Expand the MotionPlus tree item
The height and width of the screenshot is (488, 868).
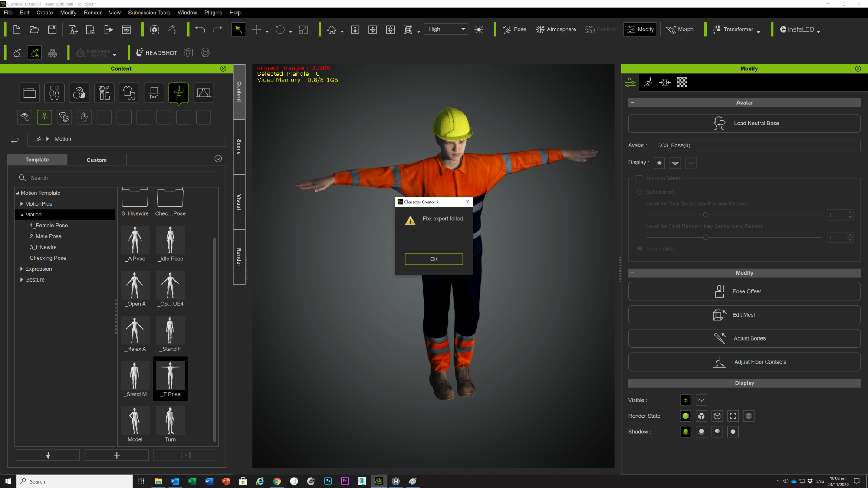pos(21,203)
